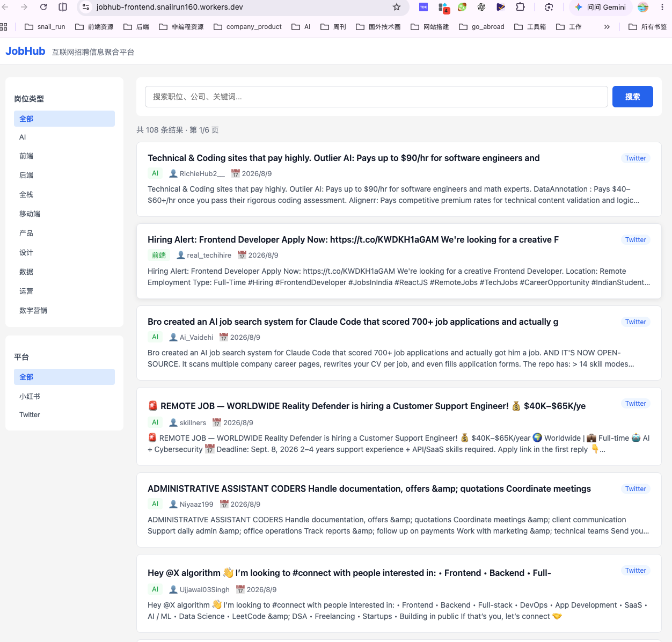Viewport: 672px width, 642px height.
Task: Click the site info icon in address bar
Action: point(86,7)
